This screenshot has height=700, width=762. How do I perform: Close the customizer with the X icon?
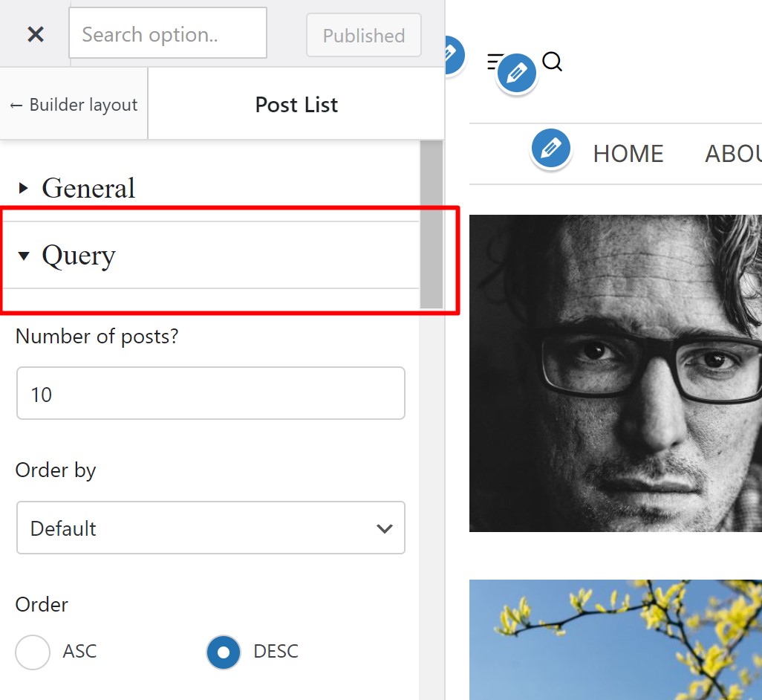36,34
